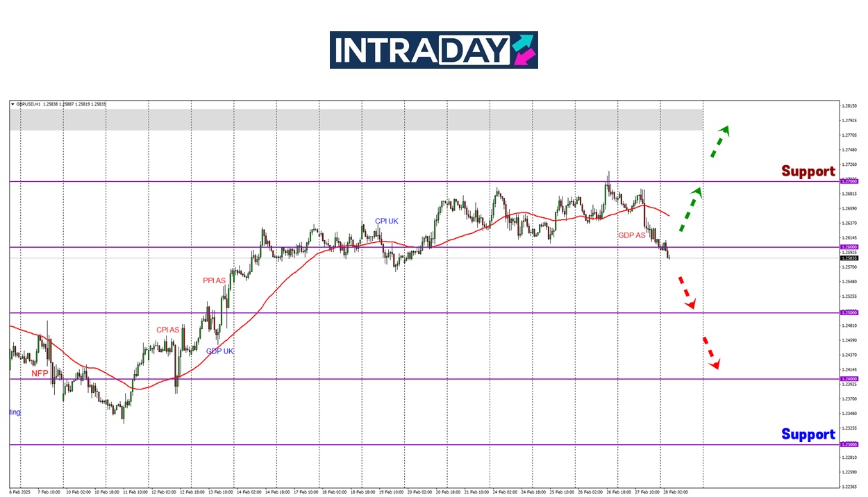Click the lower red dashed arrow
The height and width of the screenshot is (497, 868).
[711, 353]
